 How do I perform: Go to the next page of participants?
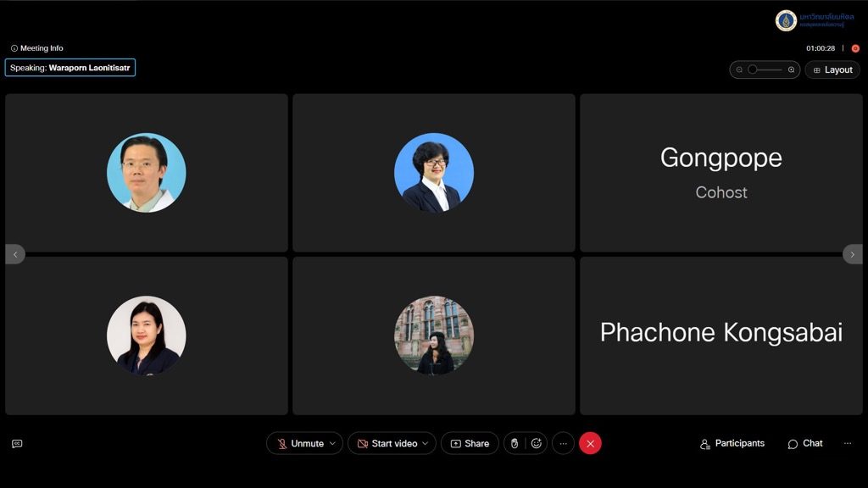853,254
